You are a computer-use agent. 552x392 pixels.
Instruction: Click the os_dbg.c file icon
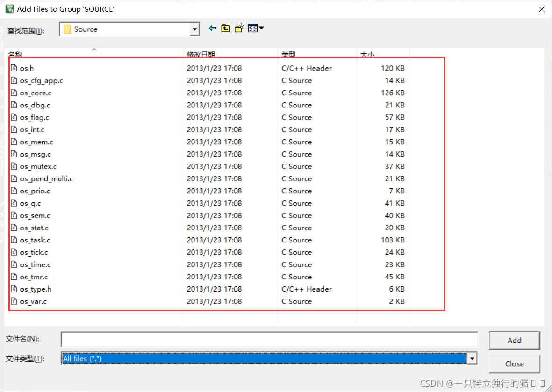(14, 105)
